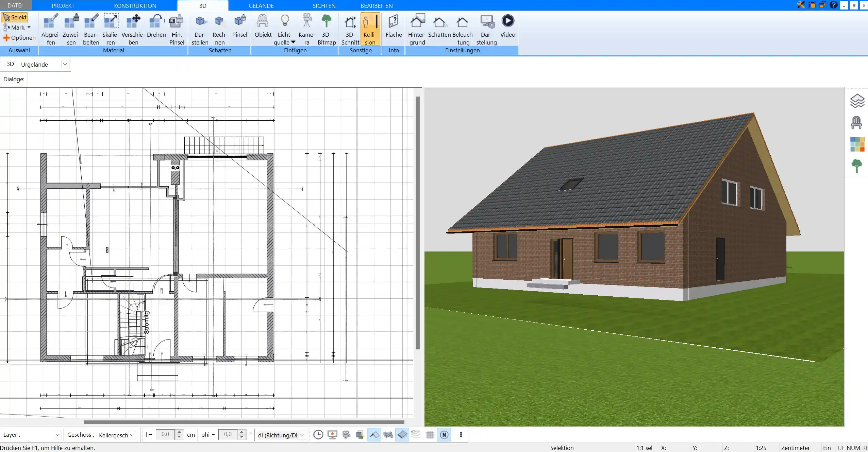Screen dimensions: 868x452
Task: Click the film camera icon in bottom toolbar
Action: 346,435
